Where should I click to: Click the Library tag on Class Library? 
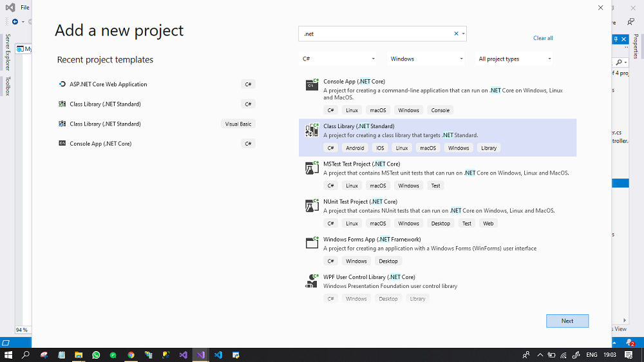[489, 148]
